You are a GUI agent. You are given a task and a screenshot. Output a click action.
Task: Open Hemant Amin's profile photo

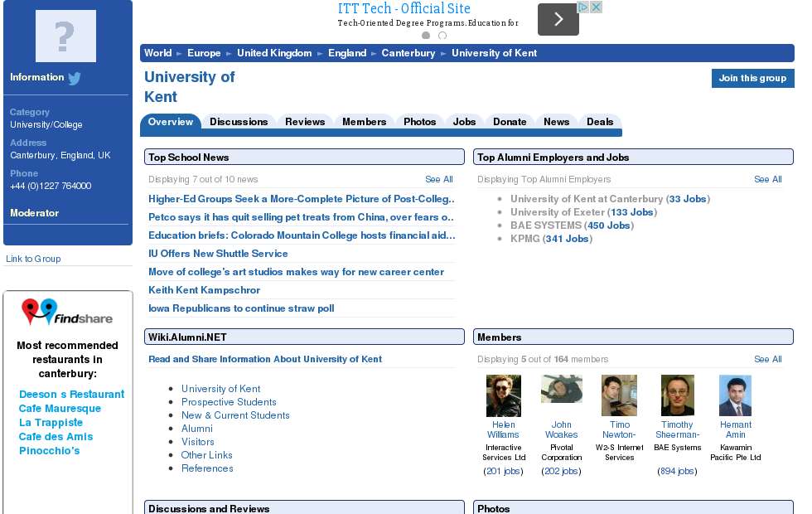(736, 396)
